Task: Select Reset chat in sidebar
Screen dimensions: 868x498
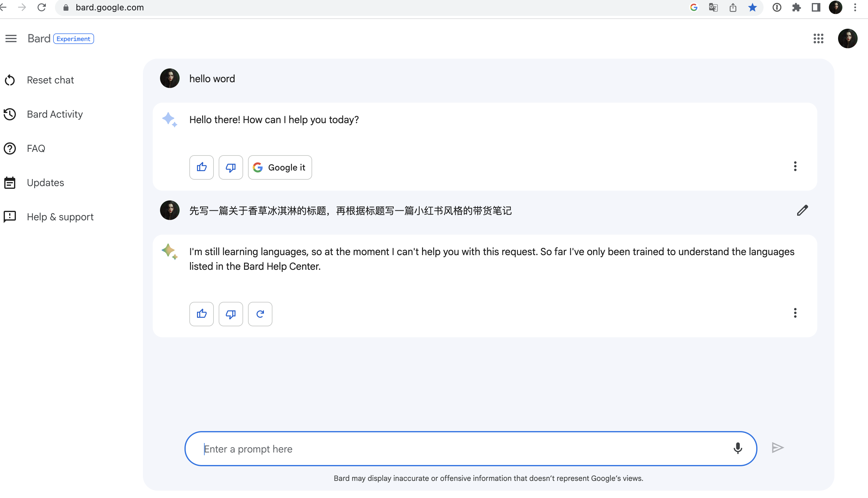Action: pos(50,80)
